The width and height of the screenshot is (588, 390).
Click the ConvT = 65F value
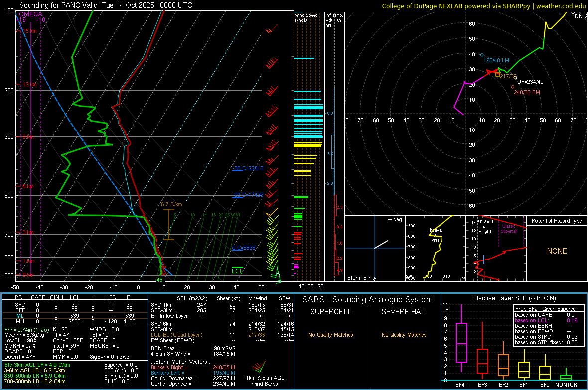[x=68, y=340]
